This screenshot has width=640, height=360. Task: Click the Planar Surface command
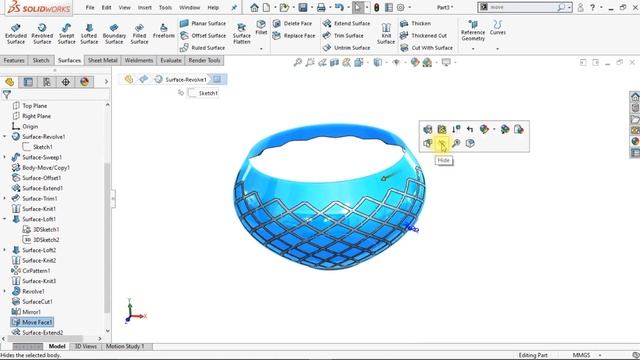pos(203,23)
